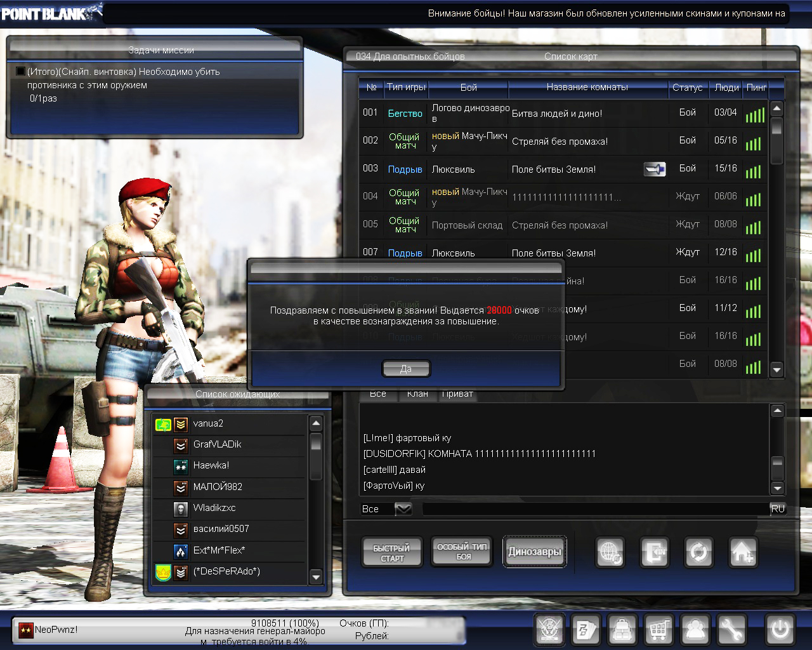Open the 'Все' chat channel dropdown
Viewport: 812px width, 650px height.
pos(403,508)
